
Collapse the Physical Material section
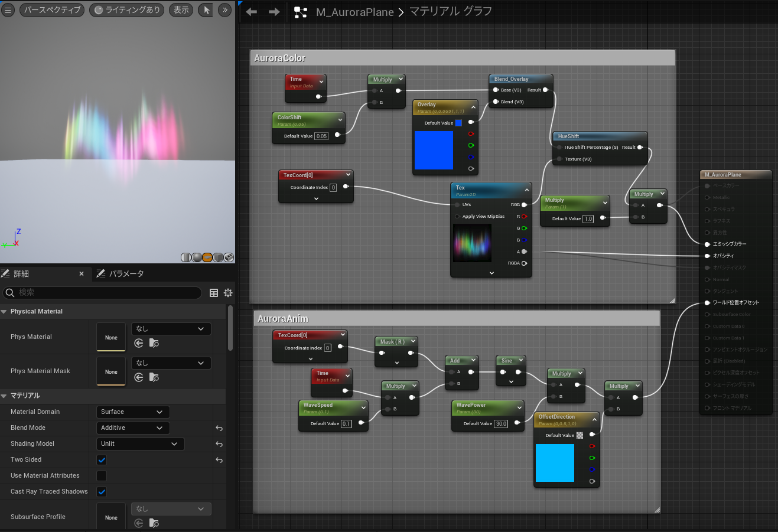[5, 312]
